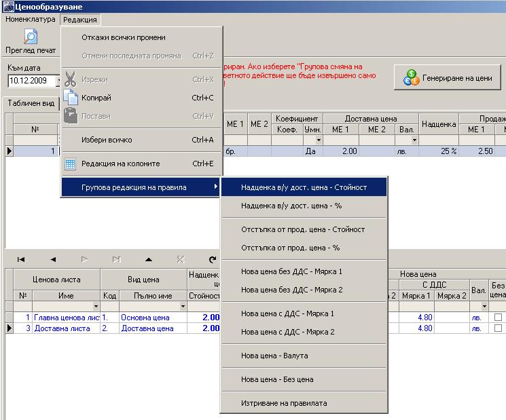Open the Към дата date dropdown arrow
The height and width of the screenshot is (420, 506).
coord(58,81)
